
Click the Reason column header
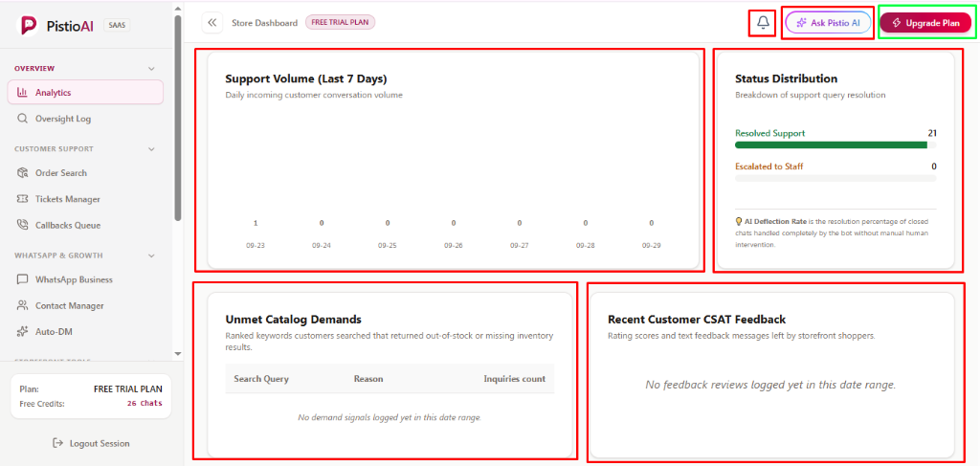(368, 379)
